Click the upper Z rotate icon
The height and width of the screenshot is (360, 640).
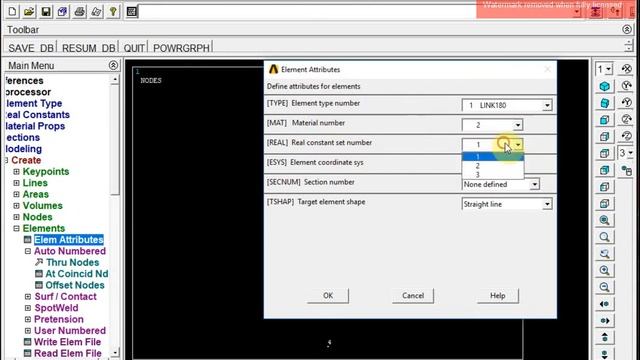[627, 119]
